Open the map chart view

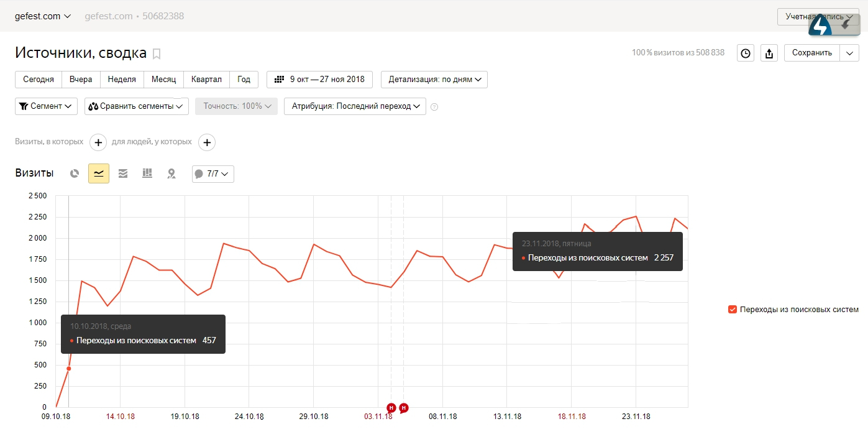point(171,173)
